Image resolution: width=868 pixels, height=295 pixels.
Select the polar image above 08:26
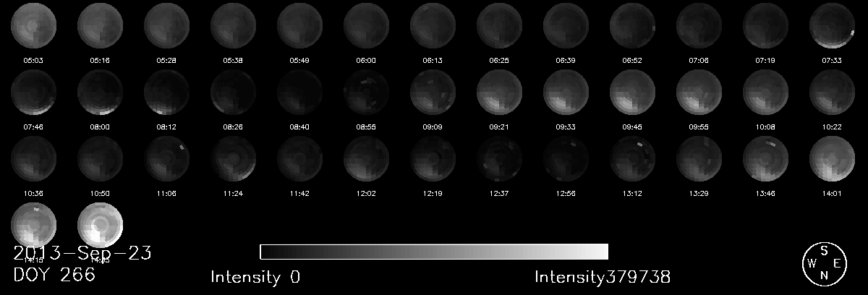tap(234, 93)
